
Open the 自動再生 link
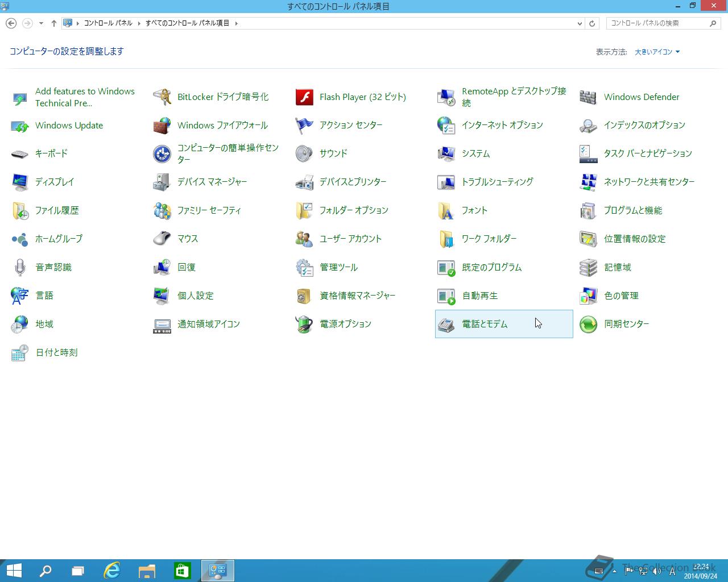point(479,296)
